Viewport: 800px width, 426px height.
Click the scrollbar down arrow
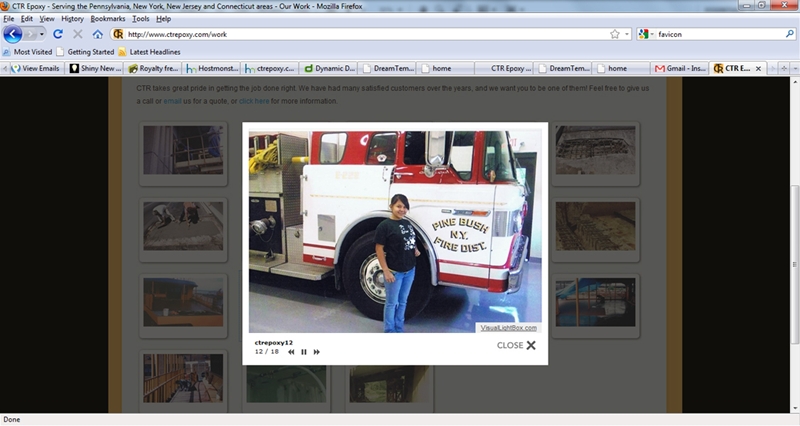[x=795, y=409]
